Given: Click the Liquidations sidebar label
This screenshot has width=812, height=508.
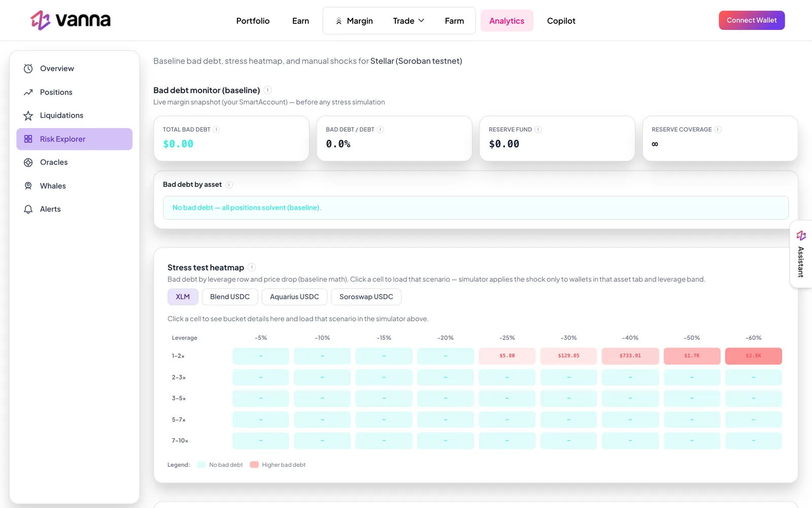Looking at the screenshot, I should pos(61,115).
